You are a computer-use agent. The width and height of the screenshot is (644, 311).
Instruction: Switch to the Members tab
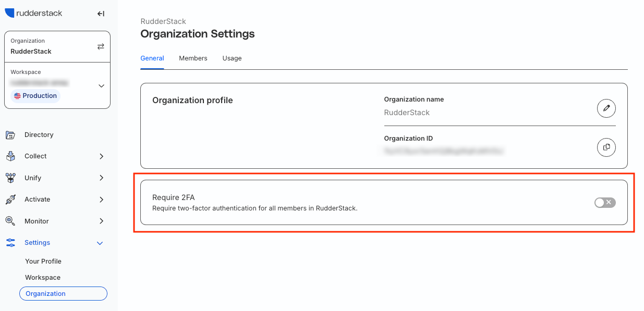coord(193,58)
